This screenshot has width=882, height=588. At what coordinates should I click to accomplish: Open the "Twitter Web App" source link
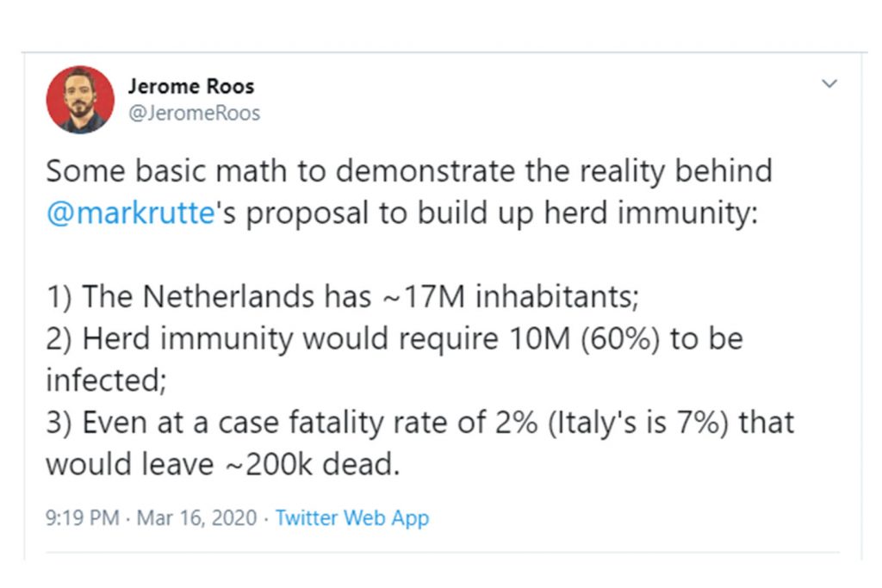point(352,518)
